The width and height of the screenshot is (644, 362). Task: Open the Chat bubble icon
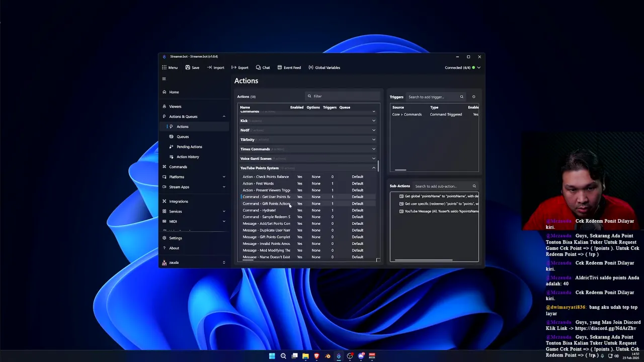click(258, 67)
